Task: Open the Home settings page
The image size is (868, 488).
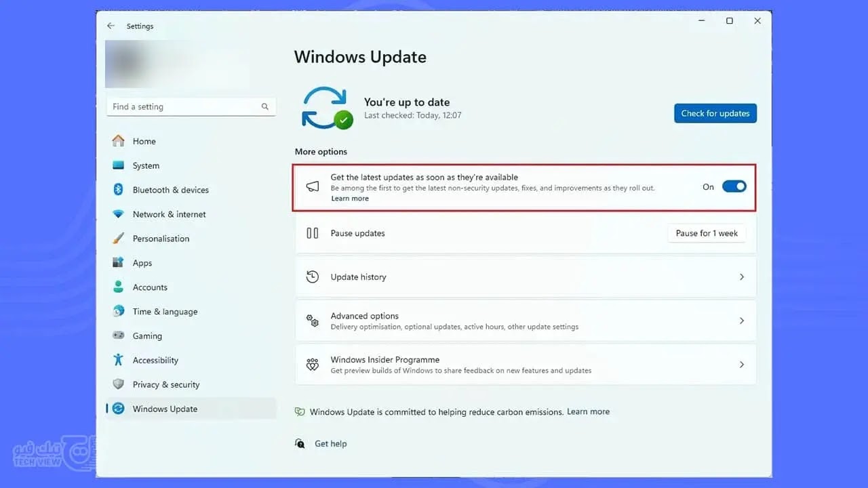Action: pos(191,141)
